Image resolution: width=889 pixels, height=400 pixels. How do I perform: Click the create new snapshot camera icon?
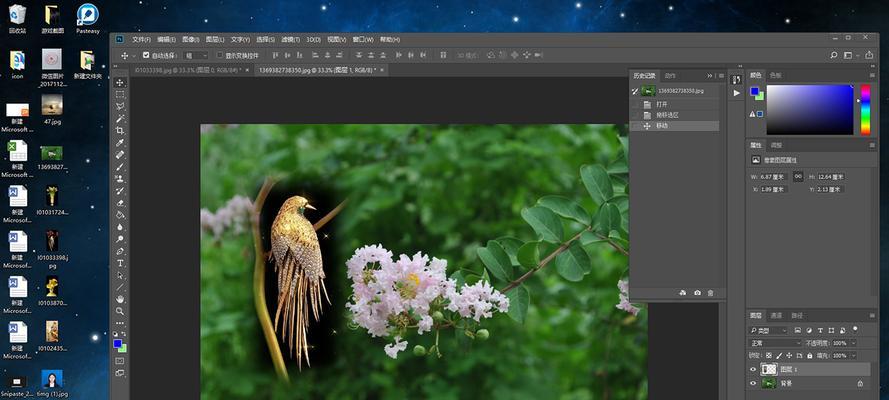click(x=697, y=293)
